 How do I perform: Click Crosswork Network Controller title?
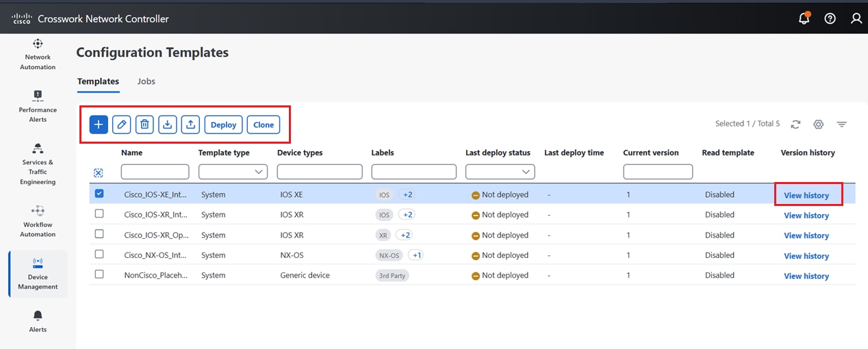(x=103, y=18)
